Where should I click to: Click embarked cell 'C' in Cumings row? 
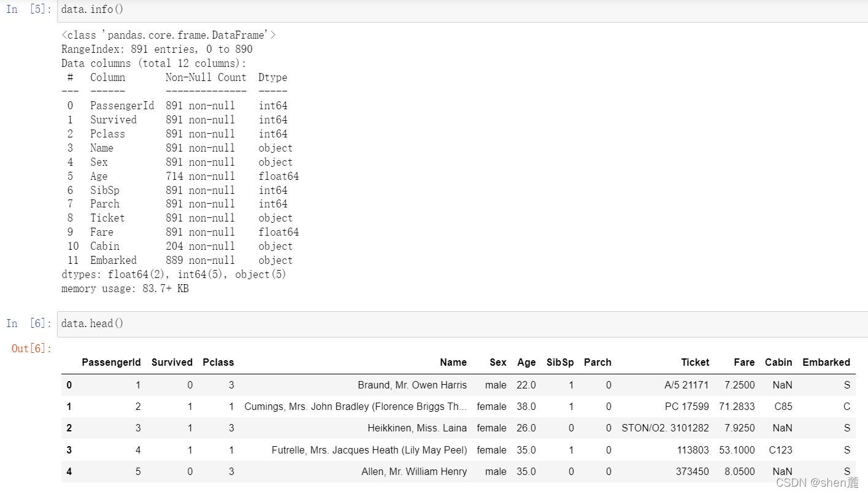(847, 406)
